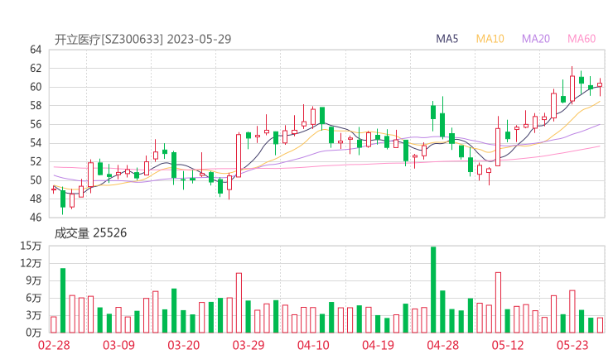Screen dimensions: 613x364
Task: Click the 12万 volume axis label
Action: [31, 263]
